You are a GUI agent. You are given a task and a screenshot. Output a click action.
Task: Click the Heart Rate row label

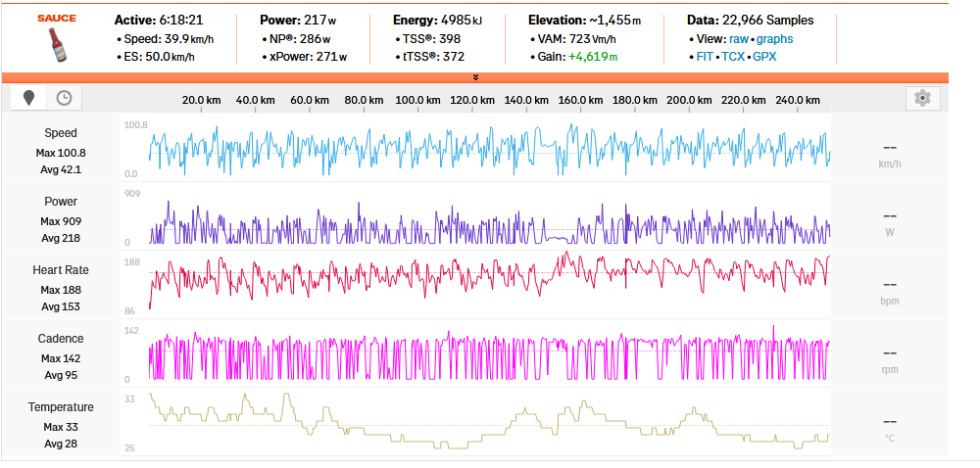pyautogui.click(x=61, y=270)
